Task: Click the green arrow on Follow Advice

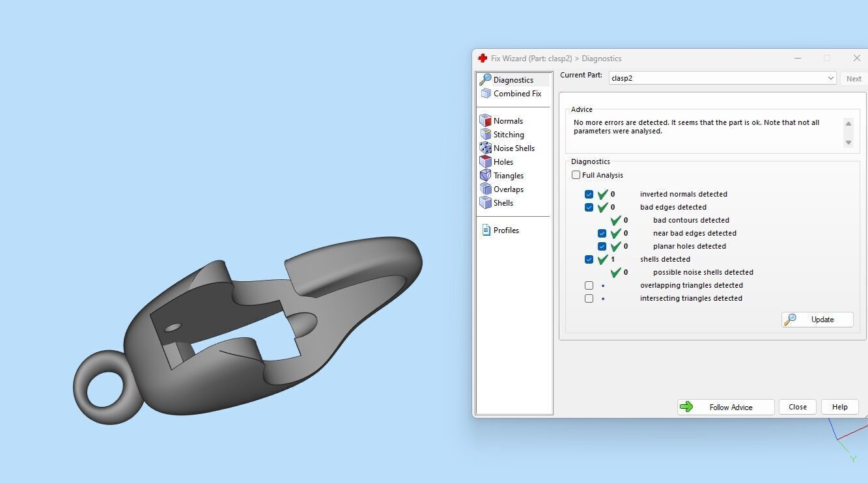Action: pos(686,407)
